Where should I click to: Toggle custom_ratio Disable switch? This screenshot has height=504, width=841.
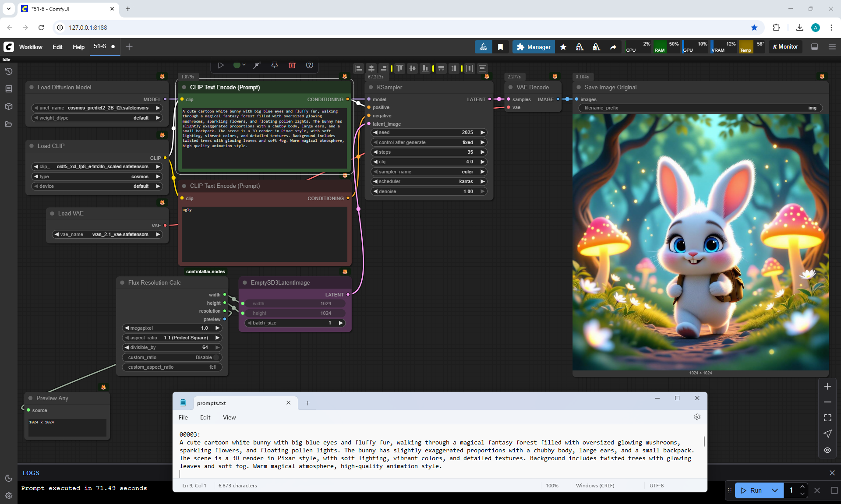216,357
